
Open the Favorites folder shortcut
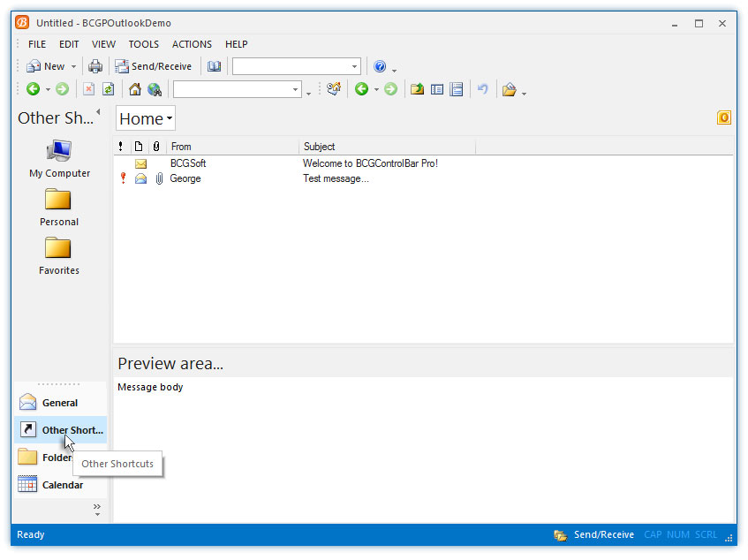coord(59,255)
